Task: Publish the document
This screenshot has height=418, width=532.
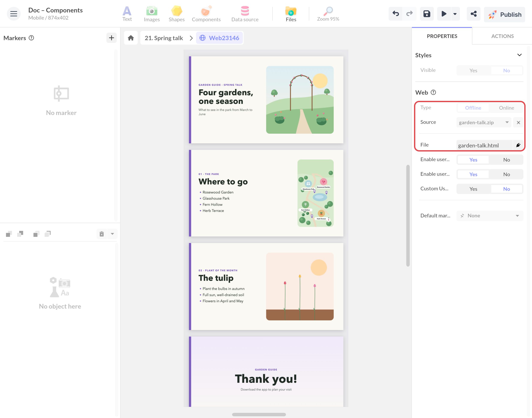Action: click(504, 14)
